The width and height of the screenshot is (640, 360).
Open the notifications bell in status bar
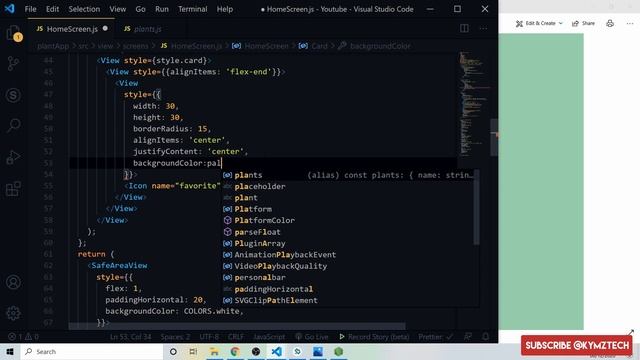[x=485, y=337]
